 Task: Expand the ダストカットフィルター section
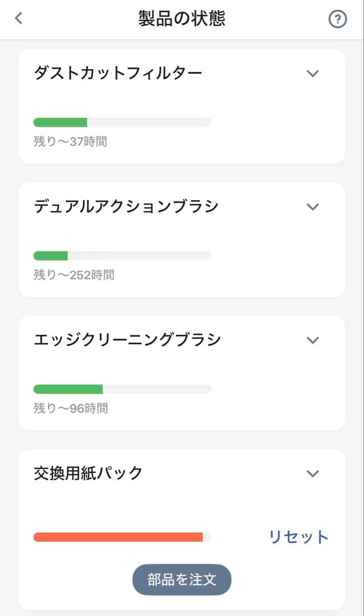[312, 73]
